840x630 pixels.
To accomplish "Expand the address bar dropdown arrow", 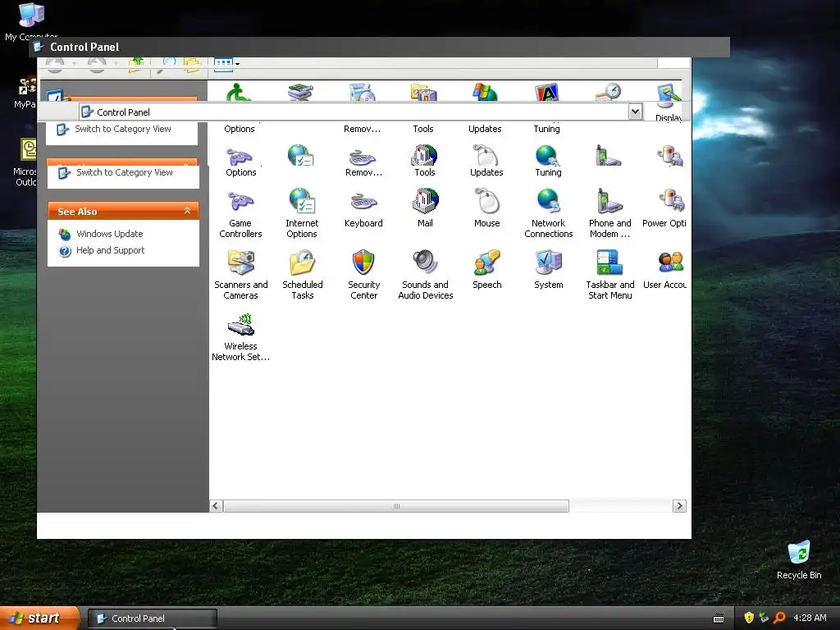I will tap(635, 112).
